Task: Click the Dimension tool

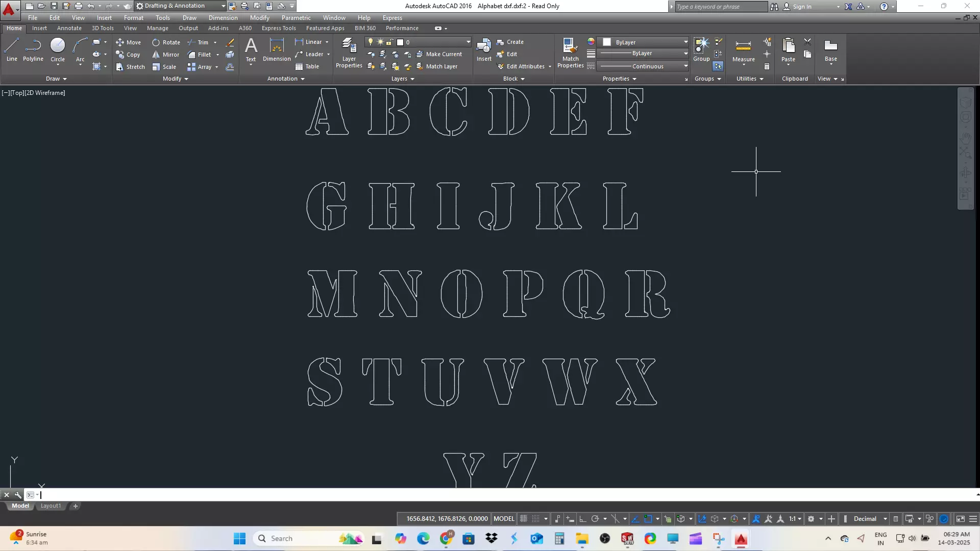Action: [277, 49]
